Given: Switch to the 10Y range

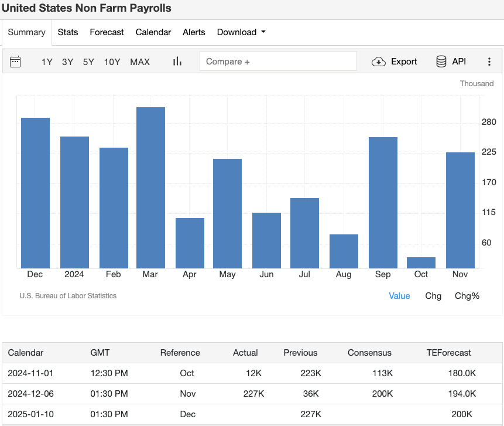Looking at the screenshot, I should [112, 61].
